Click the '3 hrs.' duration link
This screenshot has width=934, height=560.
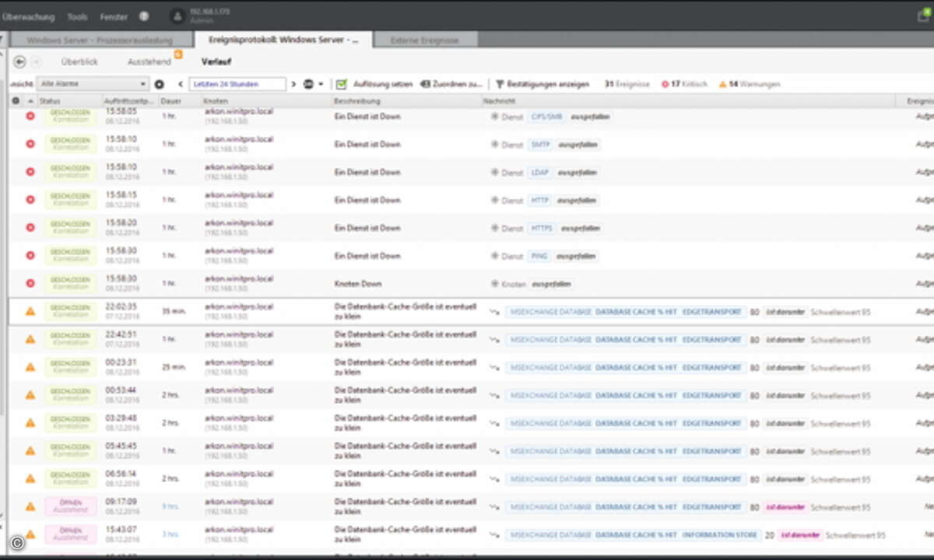point(170,534)
